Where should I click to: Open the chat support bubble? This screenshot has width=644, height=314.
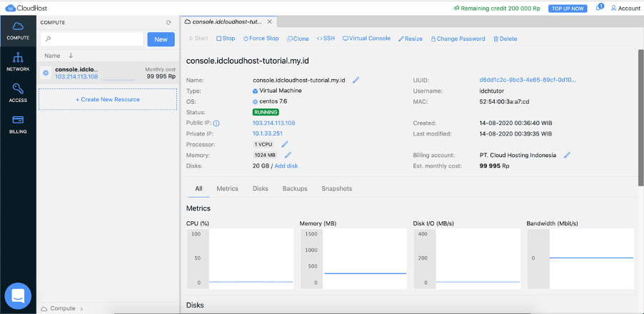tap(18, 296)
